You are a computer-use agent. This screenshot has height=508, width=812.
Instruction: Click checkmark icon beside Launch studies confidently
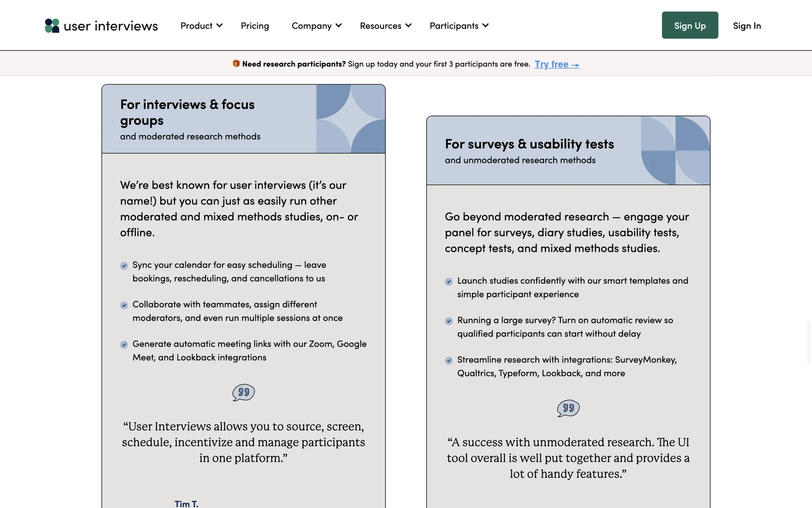[x=449, y=282]
